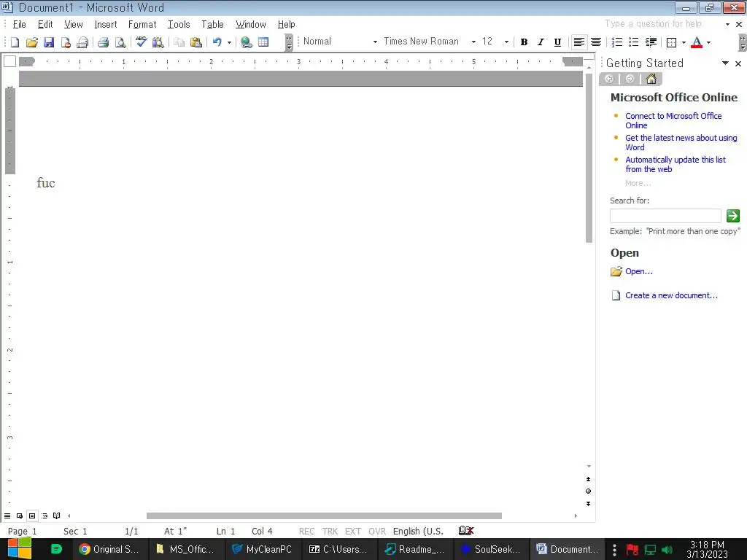Open the Getting Started pane dropdown
Image resolution: width=747 pixels, height=560 pixels.
pos(725,63)
